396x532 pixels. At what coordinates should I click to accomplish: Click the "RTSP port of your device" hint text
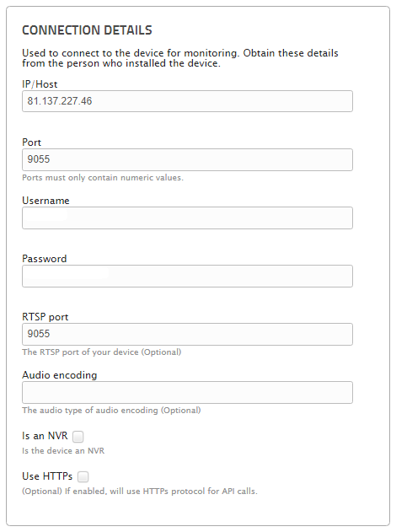[x=102, y=352]
